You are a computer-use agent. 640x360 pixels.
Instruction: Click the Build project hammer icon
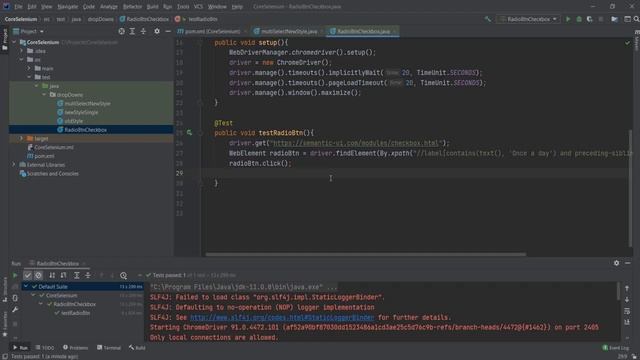click(488, 19)
